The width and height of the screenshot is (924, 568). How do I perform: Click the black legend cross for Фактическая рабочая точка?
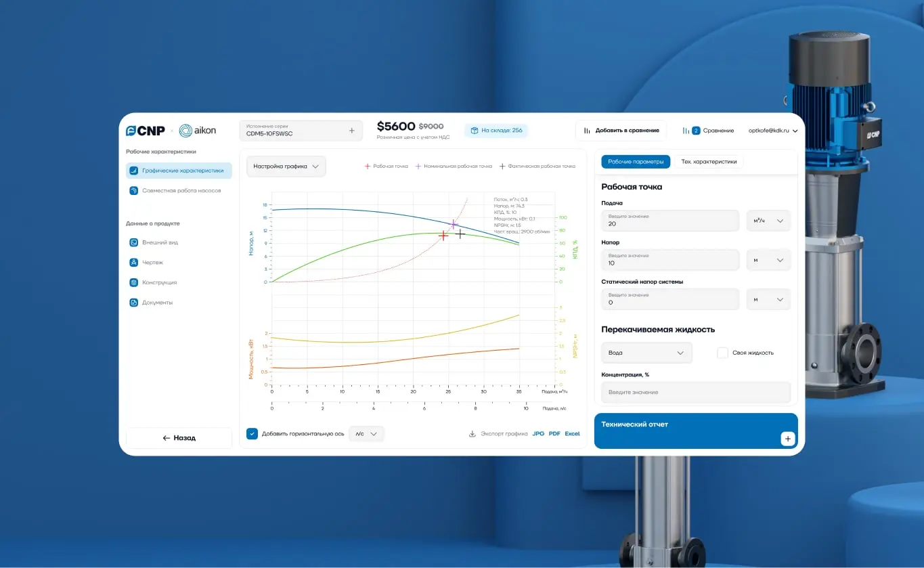(502, 166)
